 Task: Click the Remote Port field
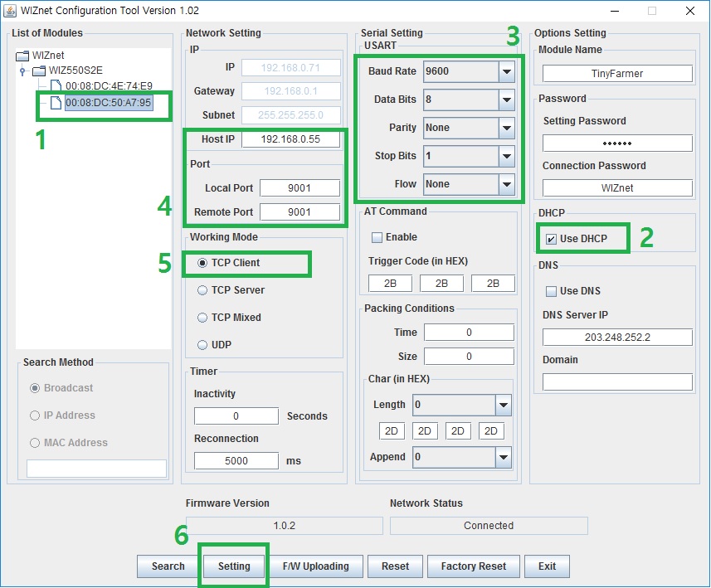coord(299,212)
